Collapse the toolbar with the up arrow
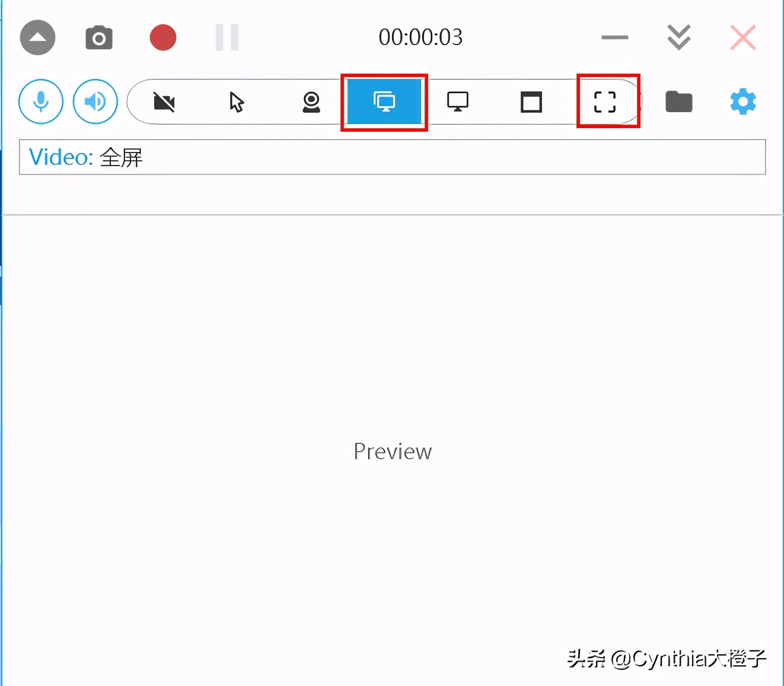This screenshot has width=784, height=686. pyautogui.click(x=37, y=37)
